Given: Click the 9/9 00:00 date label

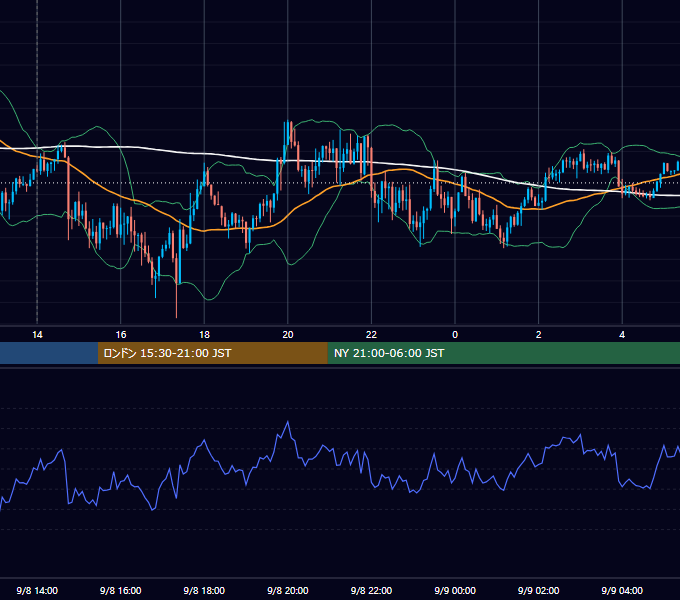Looking at the screenshot, I should 455,590.
